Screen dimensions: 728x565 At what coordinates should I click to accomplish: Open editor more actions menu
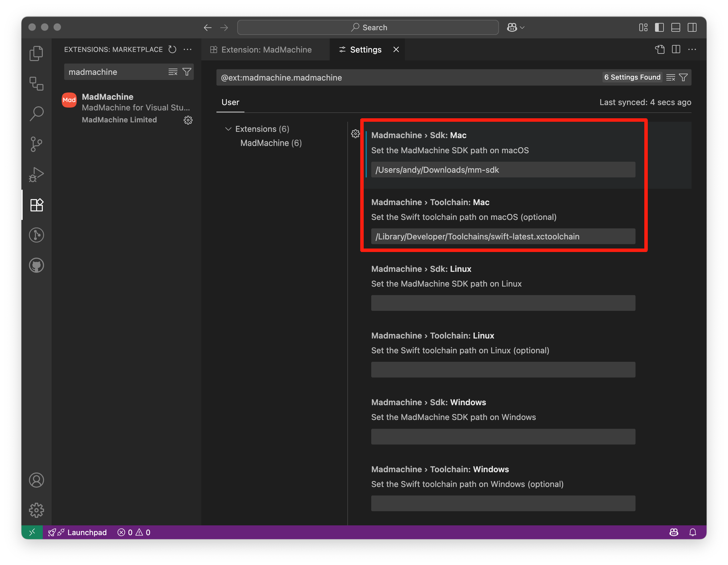pyautogui.click(x=692, y=49)
